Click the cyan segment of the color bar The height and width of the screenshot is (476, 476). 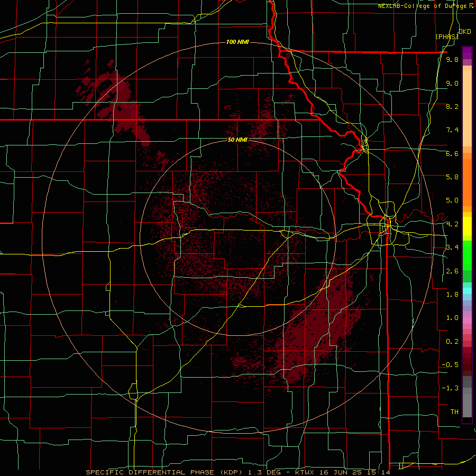point(467,290)
